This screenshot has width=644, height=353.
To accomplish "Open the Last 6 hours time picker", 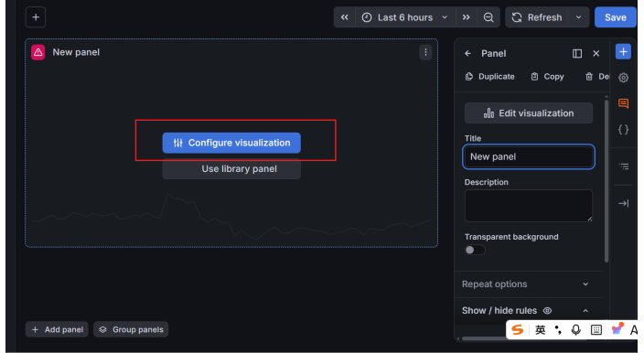I will pos(405,17).
